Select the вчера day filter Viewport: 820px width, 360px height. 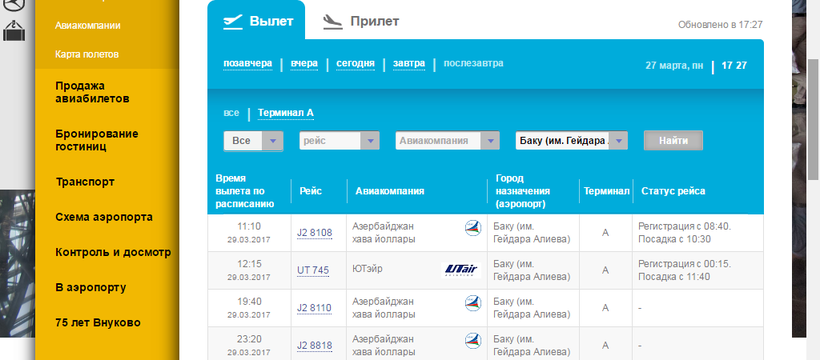coord(304,64)
